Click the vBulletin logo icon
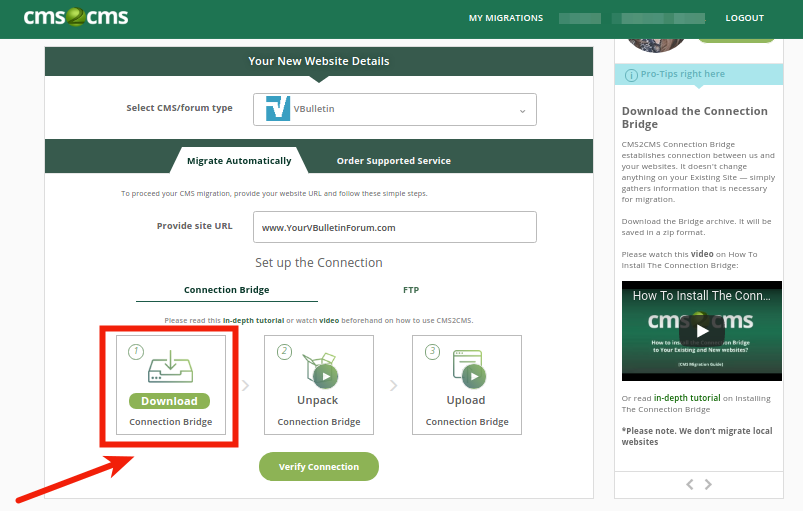 278,109
